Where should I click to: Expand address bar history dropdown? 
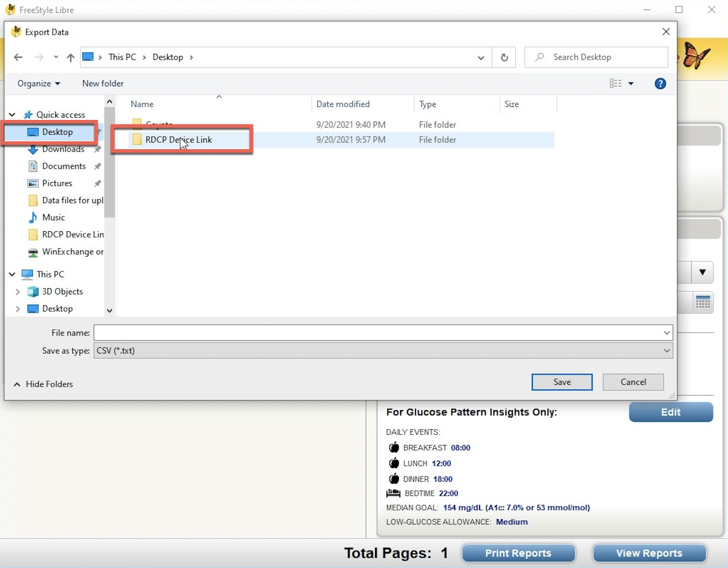(481, 58)
